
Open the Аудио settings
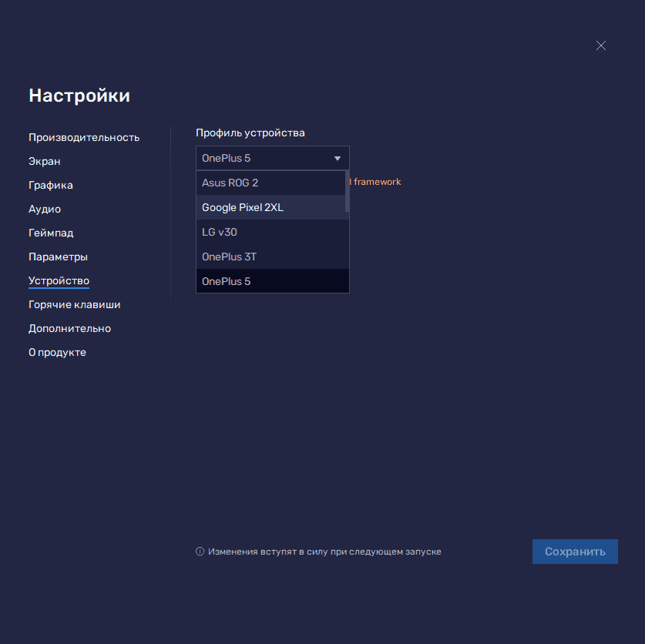[x=45, y=209]
